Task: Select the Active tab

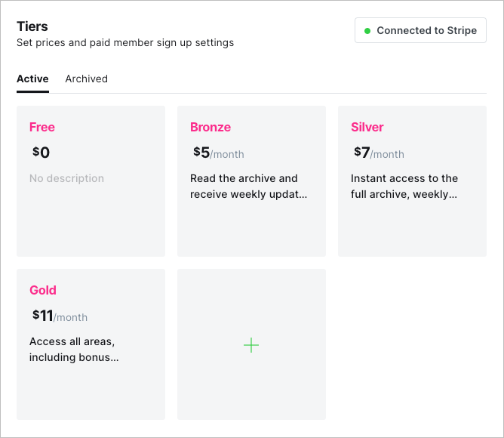Action: [32, 79]
